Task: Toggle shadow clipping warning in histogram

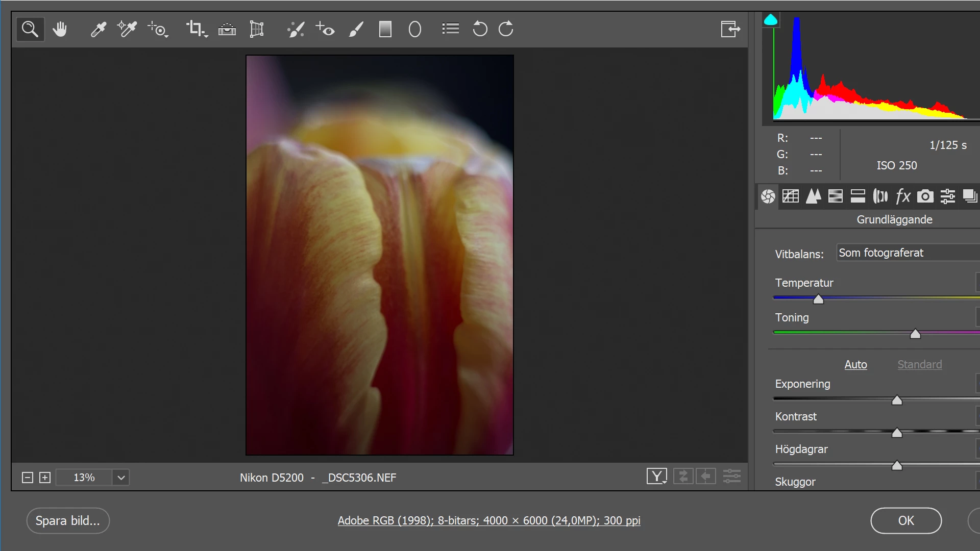Action: [771, 20]
